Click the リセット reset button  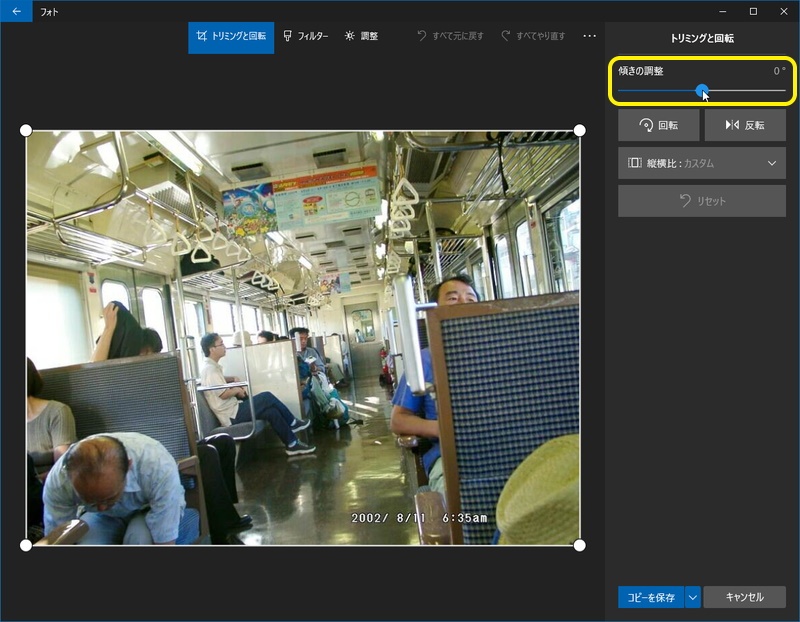tap(701, 201)
